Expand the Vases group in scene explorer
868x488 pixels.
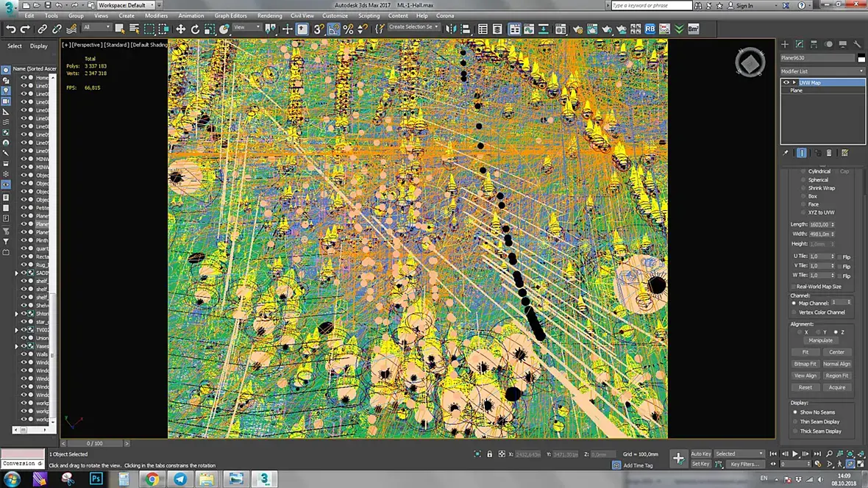coord(17,346)
